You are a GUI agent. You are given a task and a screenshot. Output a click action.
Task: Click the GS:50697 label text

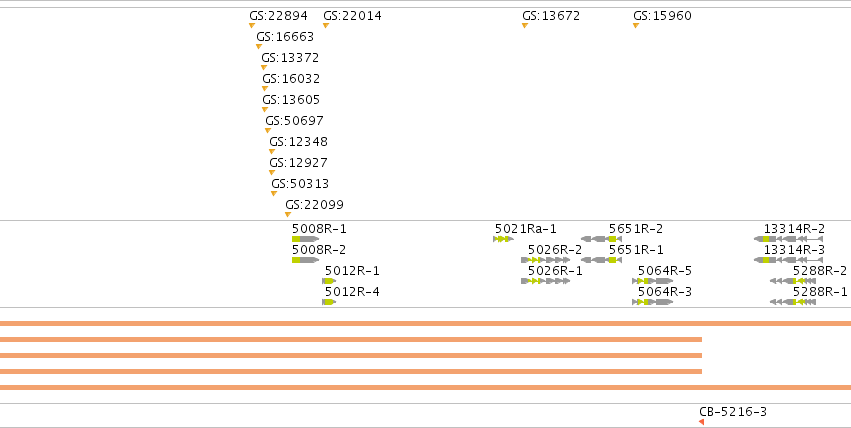point(294,121)
